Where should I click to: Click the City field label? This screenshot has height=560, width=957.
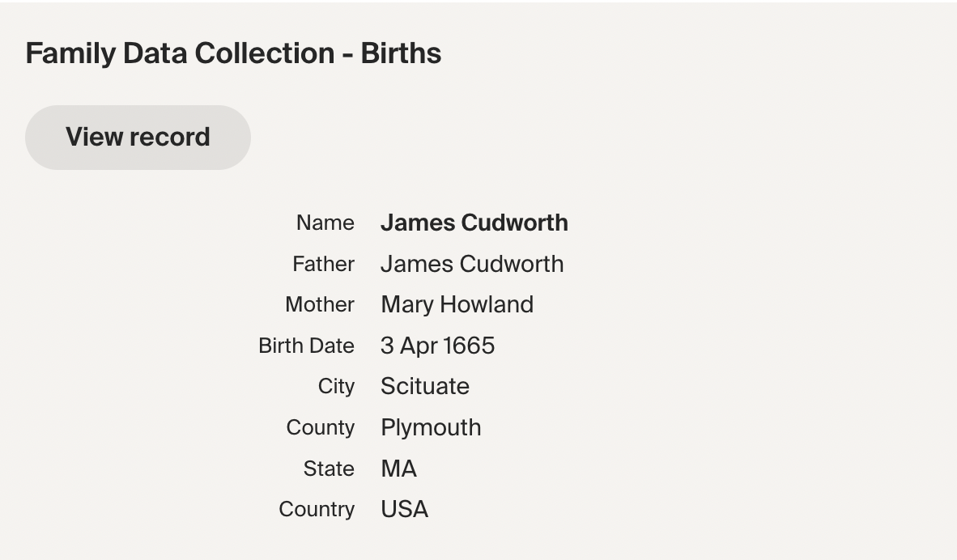pos(336,386)
